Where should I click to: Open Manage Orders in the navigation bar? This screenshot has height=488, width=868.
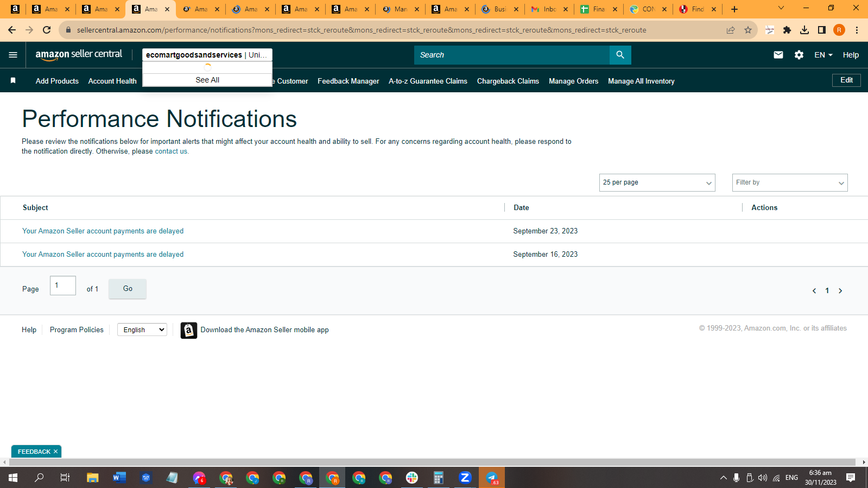(x=573, y=81)
